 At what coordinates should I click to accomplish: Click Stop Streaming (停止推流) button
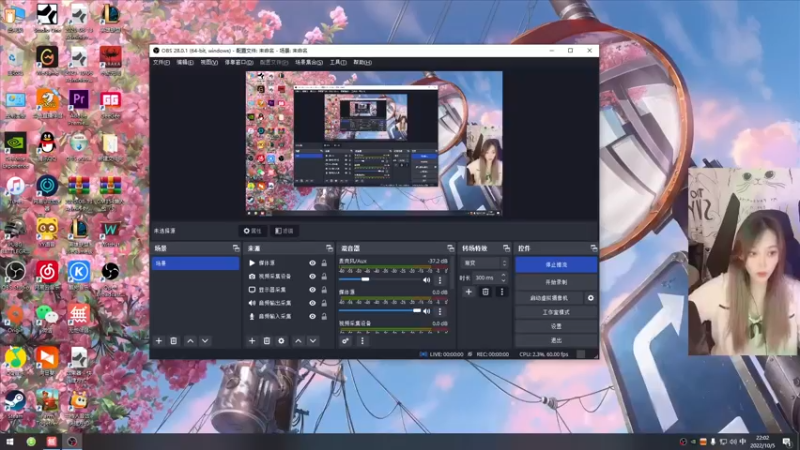tap(556, 265)
